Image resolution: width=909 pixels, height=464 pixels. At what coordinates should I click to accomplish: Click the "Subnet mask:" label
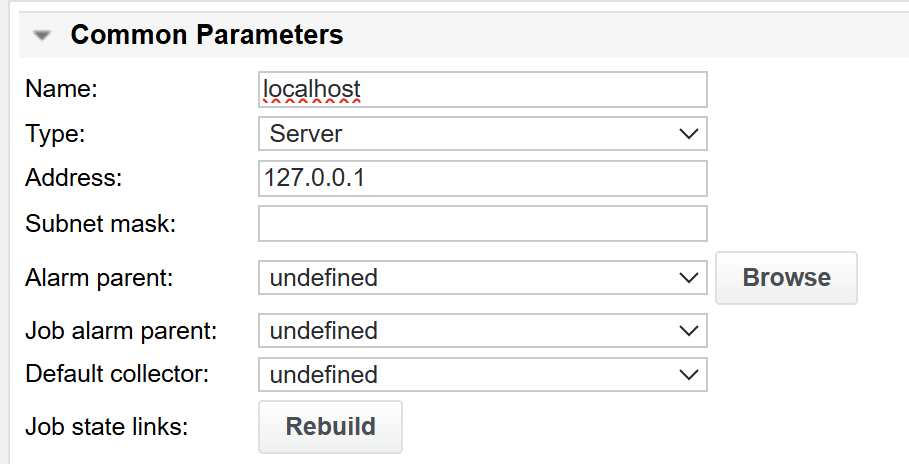(x=100, y=223)
